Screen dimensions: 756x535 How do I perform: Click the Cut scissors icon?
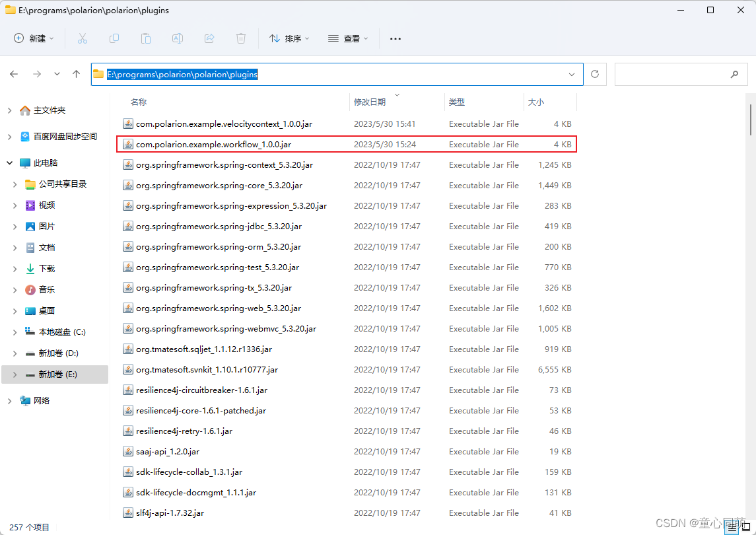[x=83, y=38]
